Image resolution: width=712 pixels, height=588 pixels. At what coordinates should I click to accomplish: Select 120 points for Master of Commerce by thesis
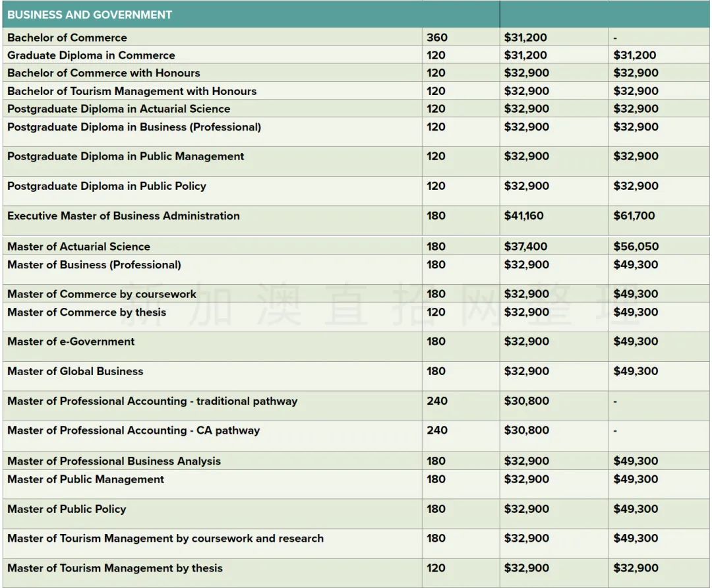coord(436,312)
